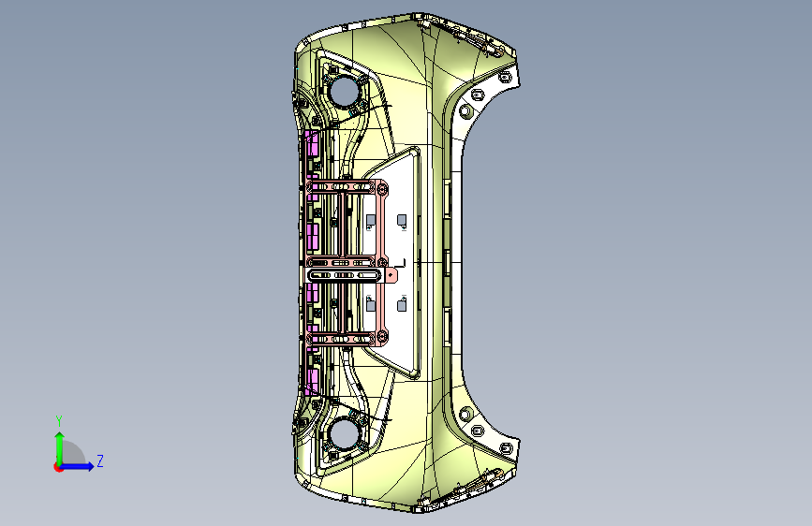The width and height of the screenshot is (812, 526).
Task: Pick the small pink tab with center hole
Action: tap(391, 275)
